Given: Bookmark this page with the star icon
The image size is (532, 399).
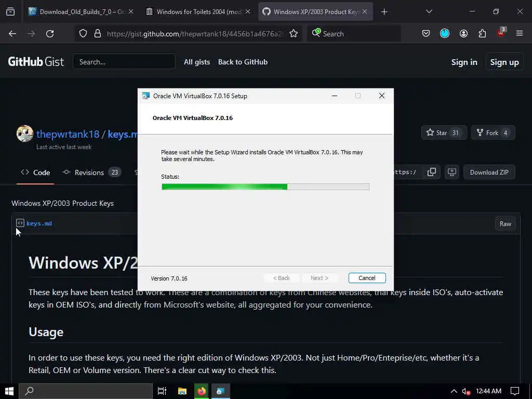Looking at the screenshot, I should [294, 34].
